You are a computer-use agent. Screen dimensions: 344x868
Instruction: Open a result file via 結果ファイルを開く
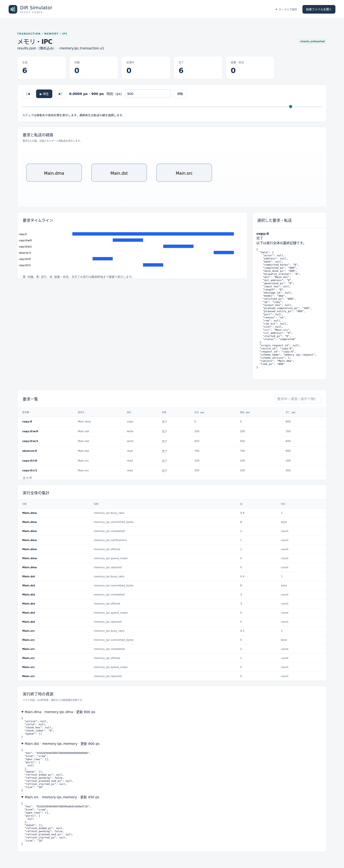(x=319, y=9)
